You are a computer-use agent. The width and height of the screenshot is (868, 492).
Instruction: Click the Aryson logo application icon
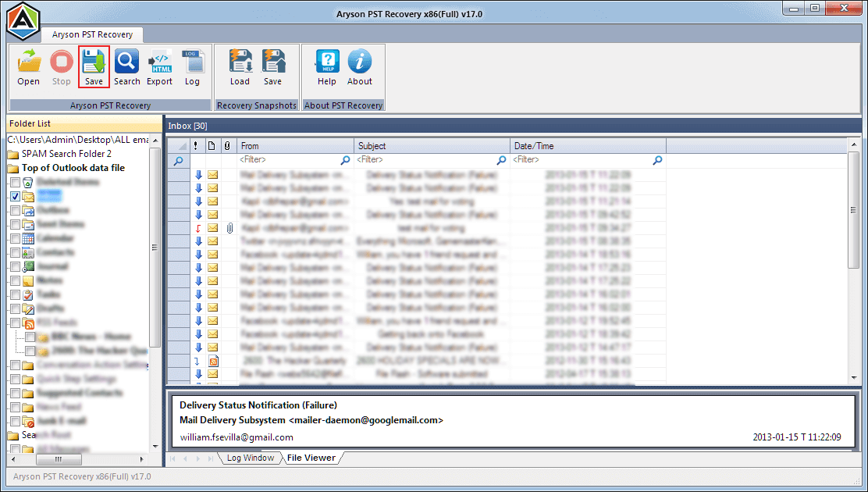coord(23,21)
